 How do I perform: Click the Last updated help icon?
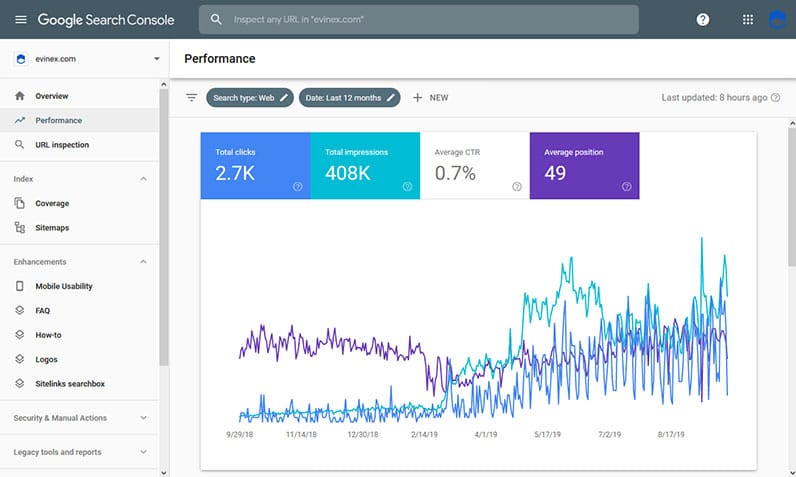click(775, 97)
